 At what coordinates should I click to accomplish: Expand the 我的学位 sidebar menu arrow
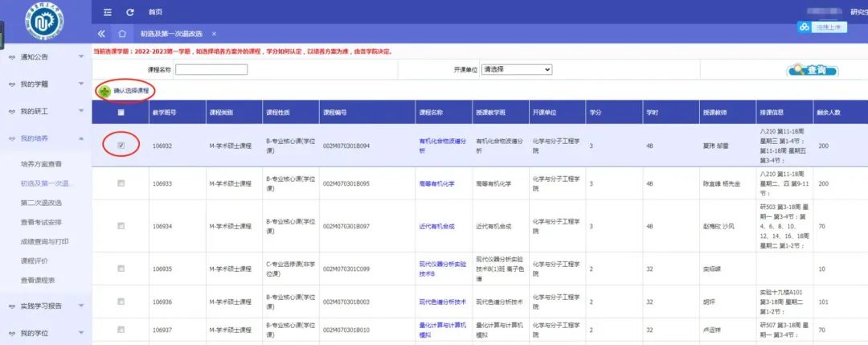coord(81,333)
